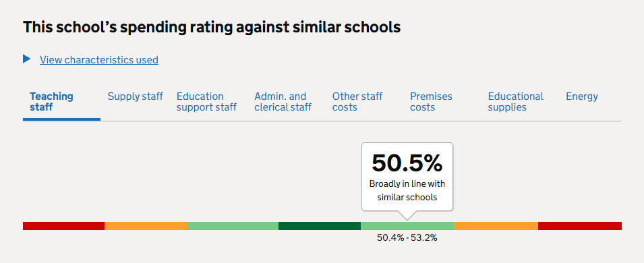Select the Other staff costs tab

[357, 102]
